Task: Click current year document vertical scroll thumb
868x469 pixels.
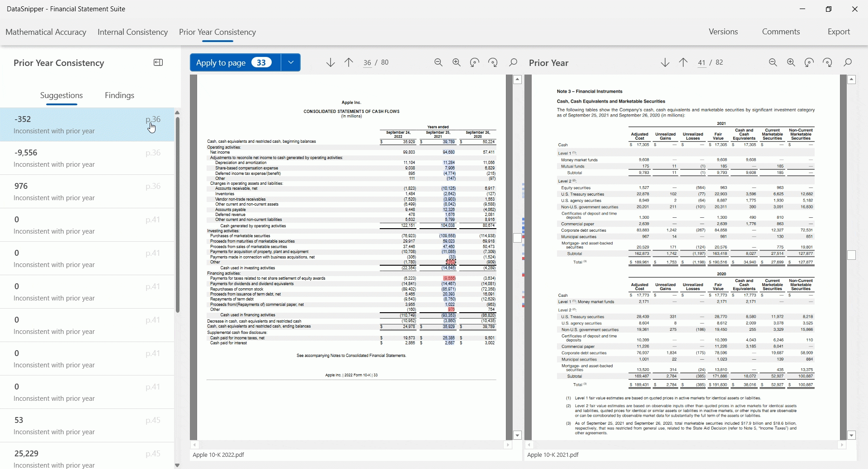Action: (518, 238)
